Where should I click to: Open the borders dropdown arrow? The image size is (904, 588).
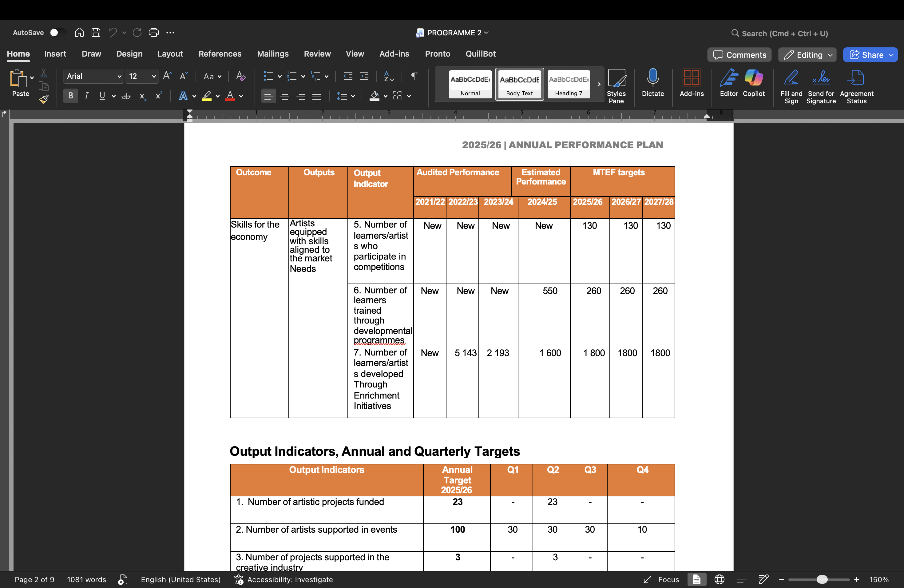coord(409,96)
